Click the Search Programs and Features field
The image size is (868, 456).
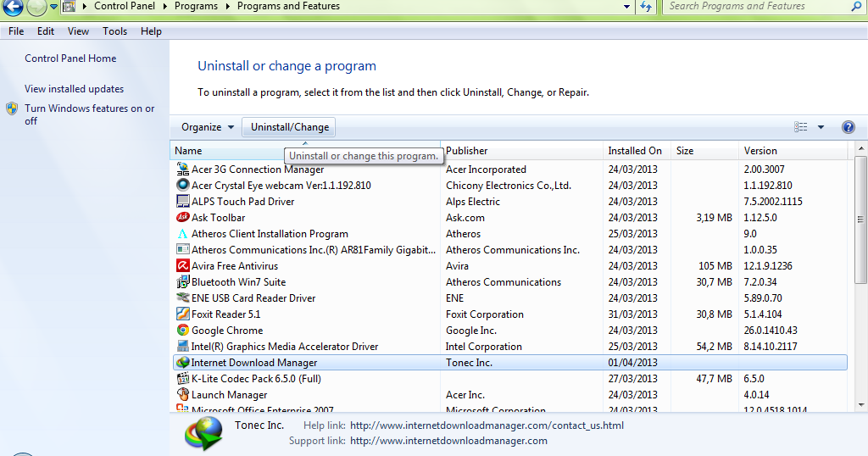pos(755,7)
